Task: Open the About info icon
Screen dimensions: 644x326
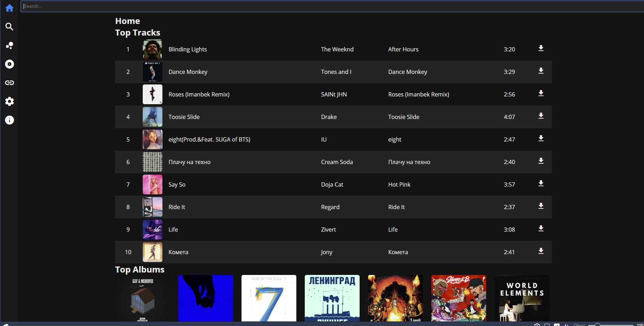Action: (x=9, y=120)
